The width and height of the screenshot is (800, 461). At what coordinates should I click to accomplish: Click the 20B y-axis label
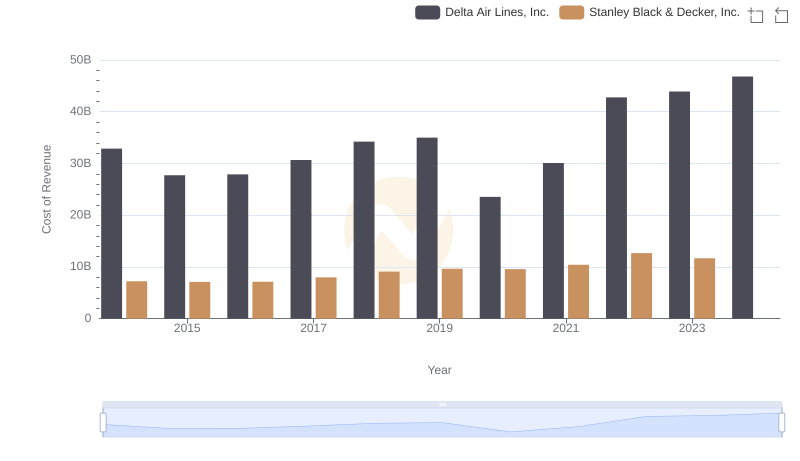81,215
